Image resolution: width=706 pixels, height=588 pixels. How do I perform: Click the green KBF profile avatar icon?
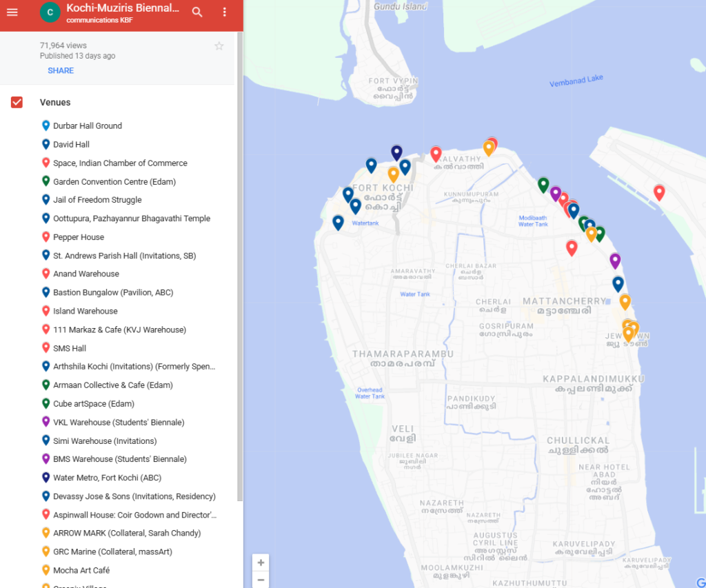click(x=49, y=12)
